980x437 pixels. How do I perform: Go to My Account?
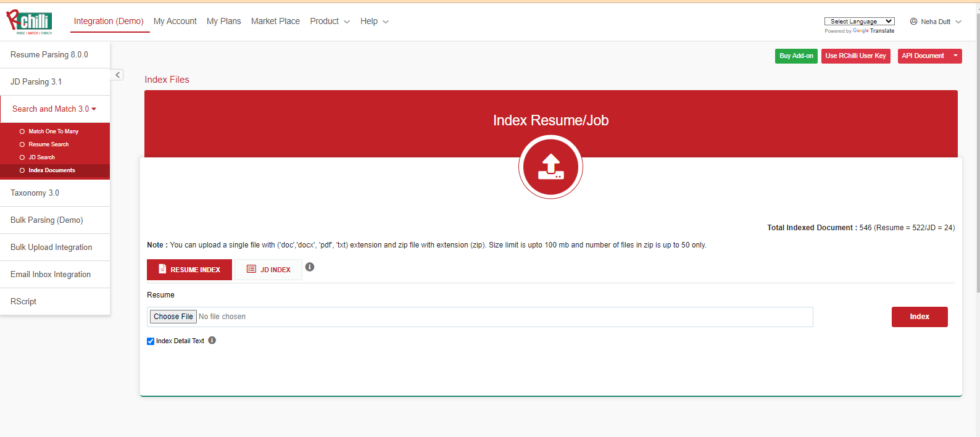pos(175,21)
